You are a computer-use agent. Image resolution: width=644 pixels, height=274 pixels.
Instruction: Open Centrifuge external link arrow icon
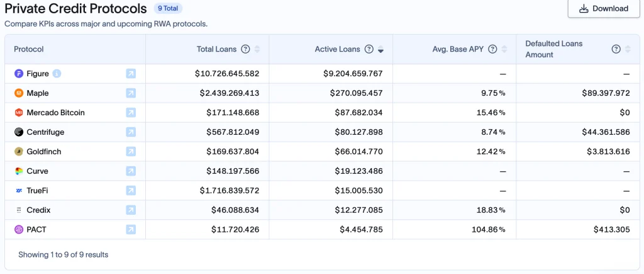pos(130,132)
